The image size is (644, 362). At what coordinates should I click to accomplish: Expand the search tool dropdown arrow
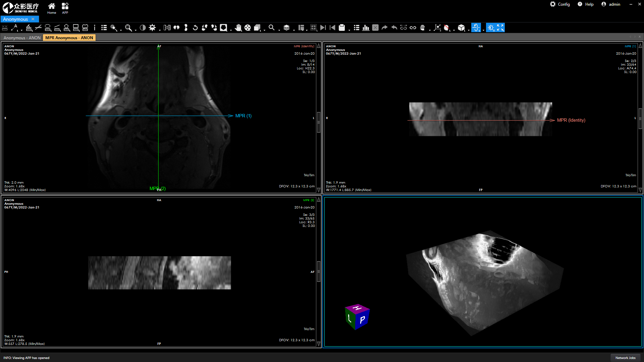(279, 30)
